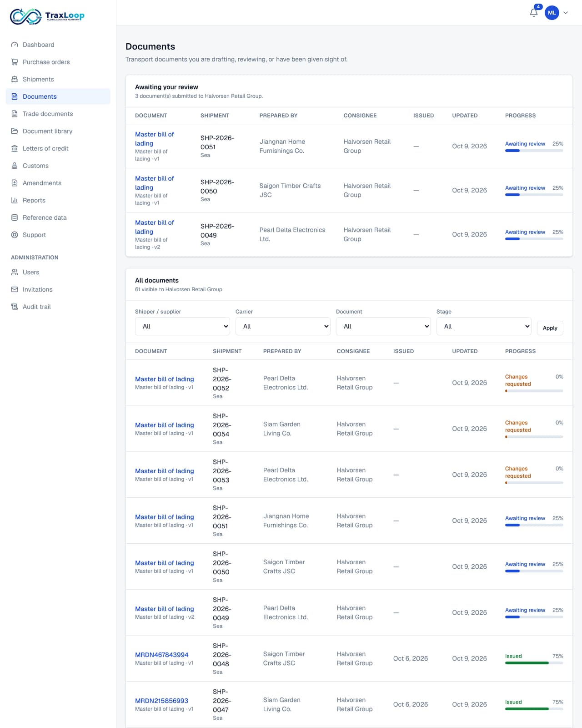Open the Shipper / supplier dropdown
Image resolution: width=582 pixels, height=728 pixels.
coord(182,326)
